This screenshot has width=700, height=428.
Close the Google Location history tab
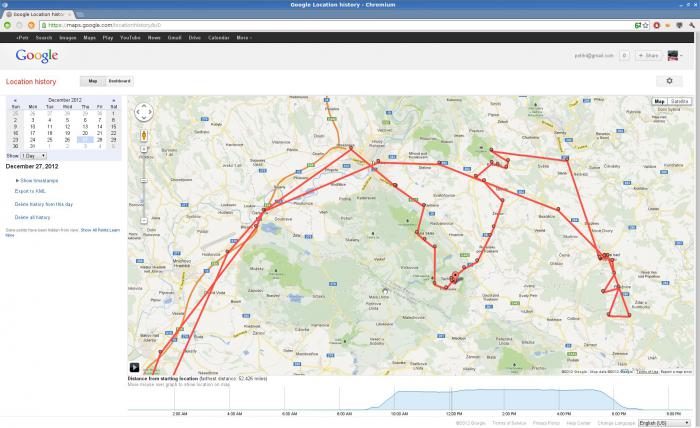tap(70, 14)
